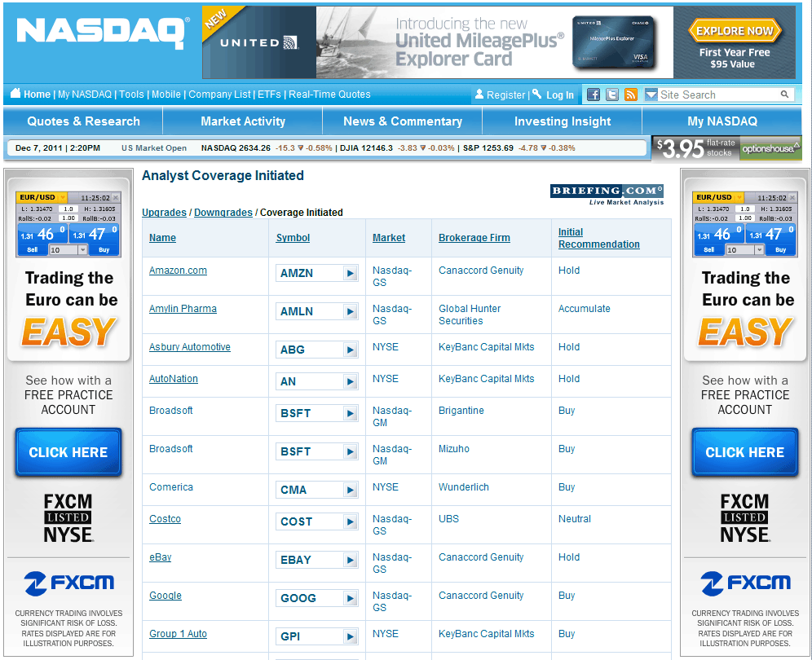Click Sell button in left EUR/USD widget

point(32,249)
